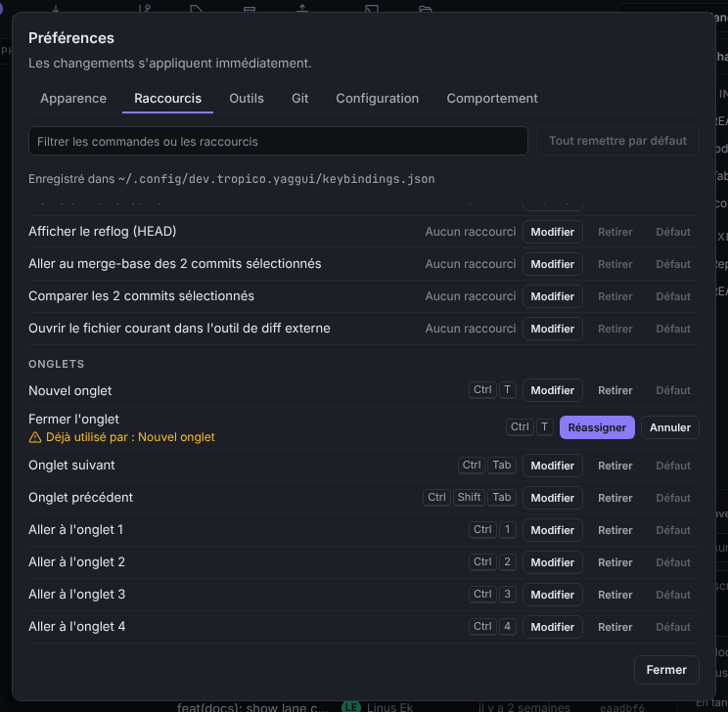Image resolution: width=728 pixels, height=712 pixels.
Task: Modify shortcut for Afficher le reflog (HEAD)
Action: (x=553, y=232)
